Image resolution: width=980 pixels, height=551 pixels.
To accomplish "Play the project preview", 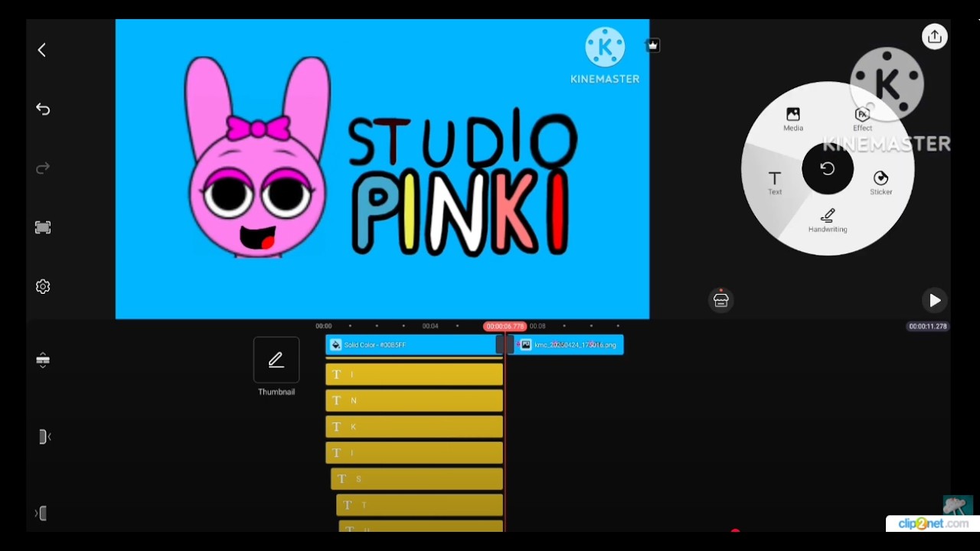I will 934,301.
